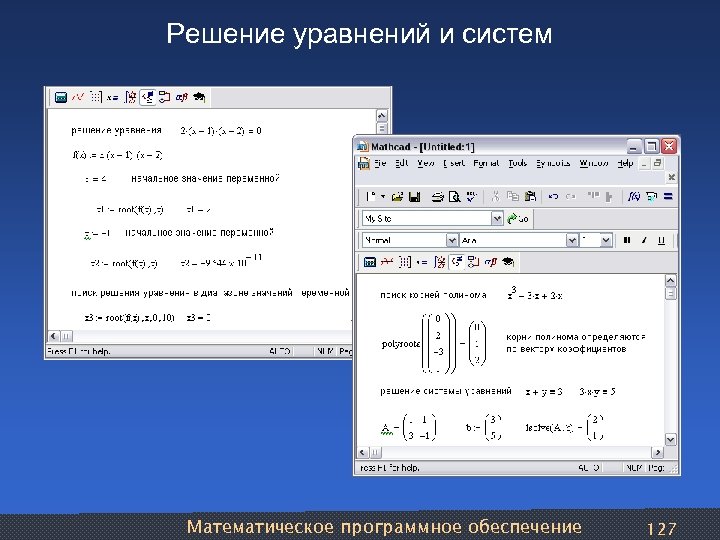Open the File menu

click(380, 163)
